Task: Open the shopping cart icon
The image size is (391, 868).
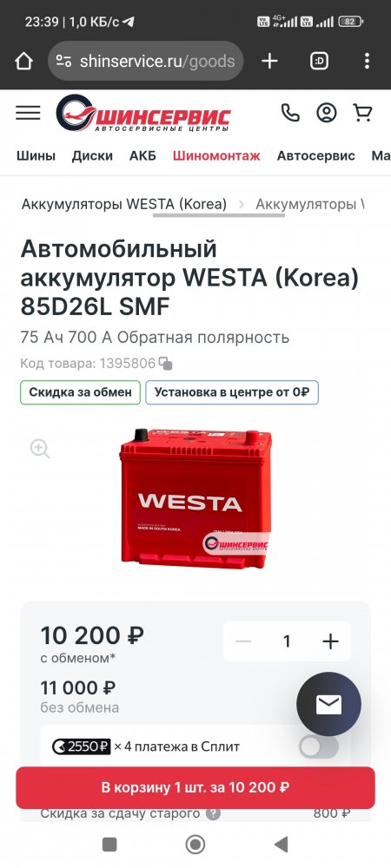Action: (x=362, y=113)
